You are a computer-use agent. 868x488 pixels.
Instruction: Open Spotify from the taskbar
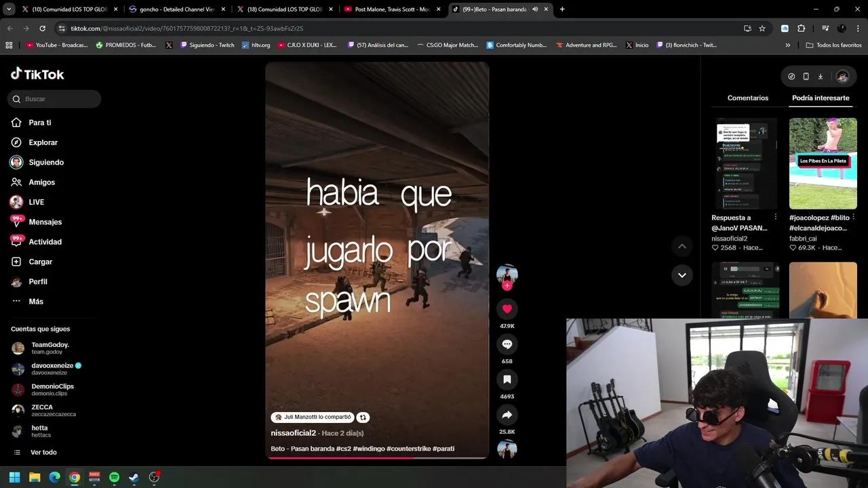114,477
